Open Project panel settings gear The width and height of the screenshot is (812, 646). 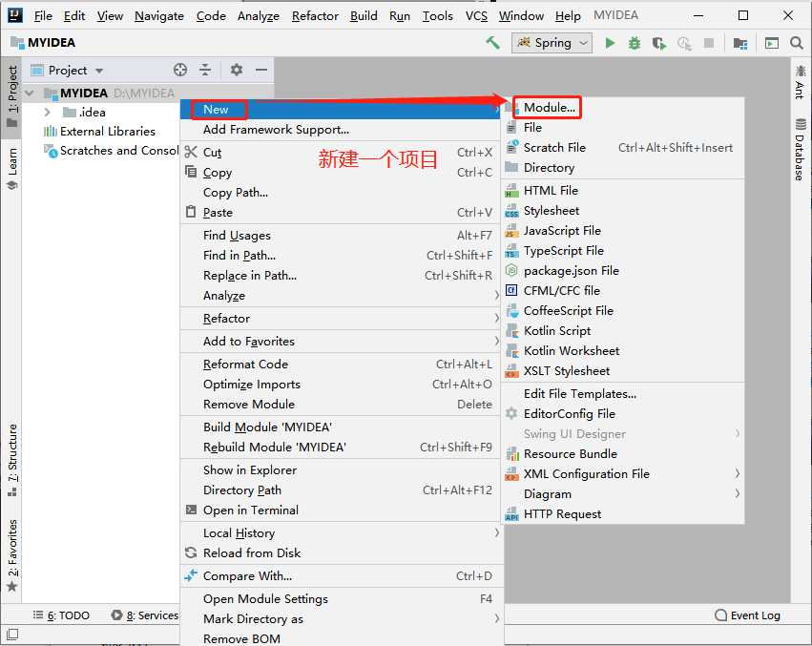point(236,70)
